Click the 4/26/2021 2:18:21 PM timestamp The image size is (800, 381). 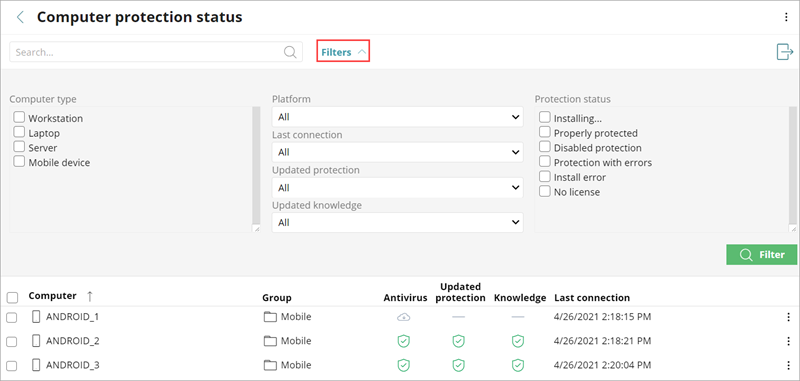coord(603,341)
